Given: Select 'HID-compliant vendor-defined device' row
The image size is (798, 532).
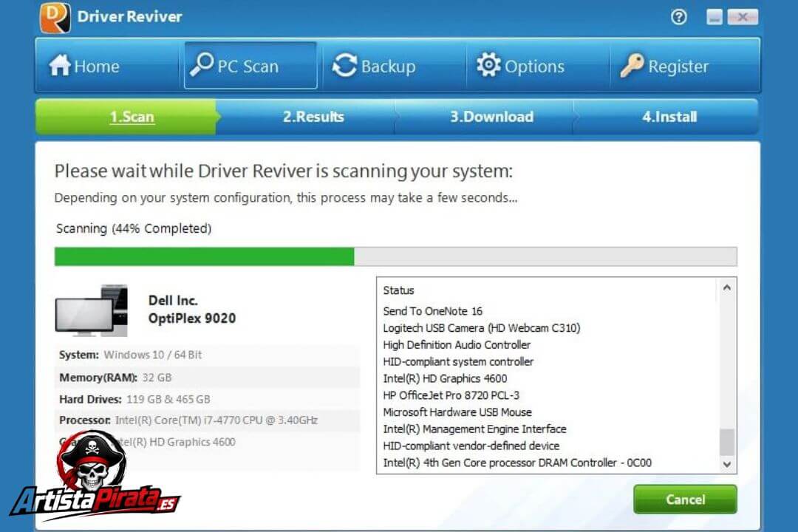Looking at the screenshot, I should 471,446.
